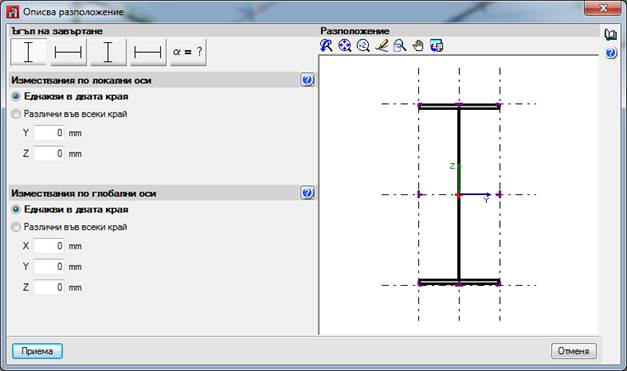Select Различни във всеки край under local axes
This screenshot has width=627, height=371.
(69, 114)
